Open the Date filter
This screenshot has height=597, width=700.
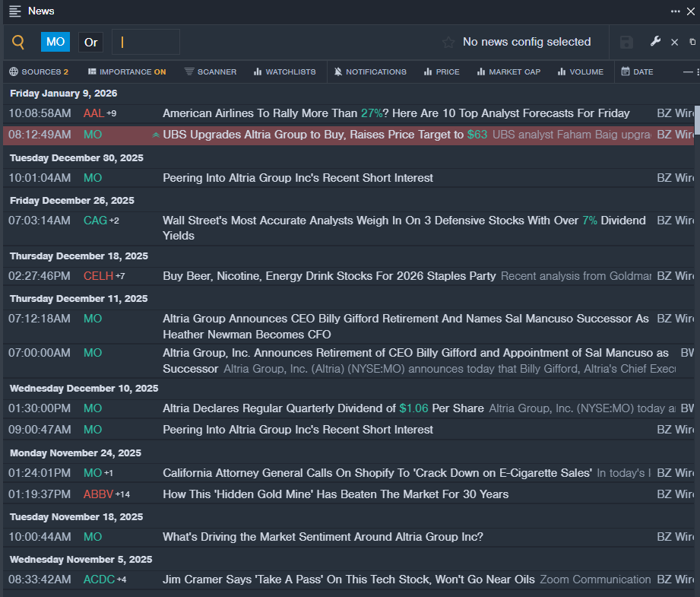[637, 72]
